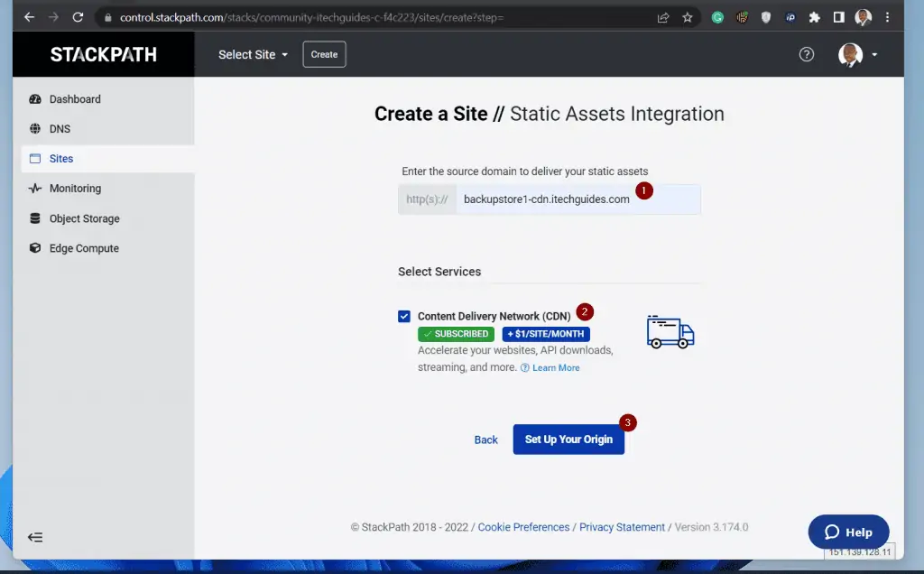Click the Back link
Image resolution: width=924 pixels, height=574 pixels.
pos(486,440)
